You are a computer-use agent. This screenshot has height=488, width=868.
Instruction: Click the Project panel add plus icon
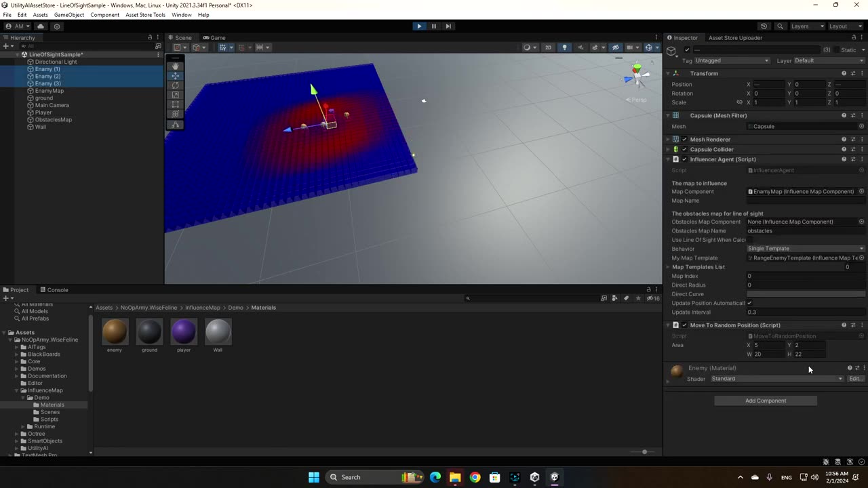tap(7, 298)
